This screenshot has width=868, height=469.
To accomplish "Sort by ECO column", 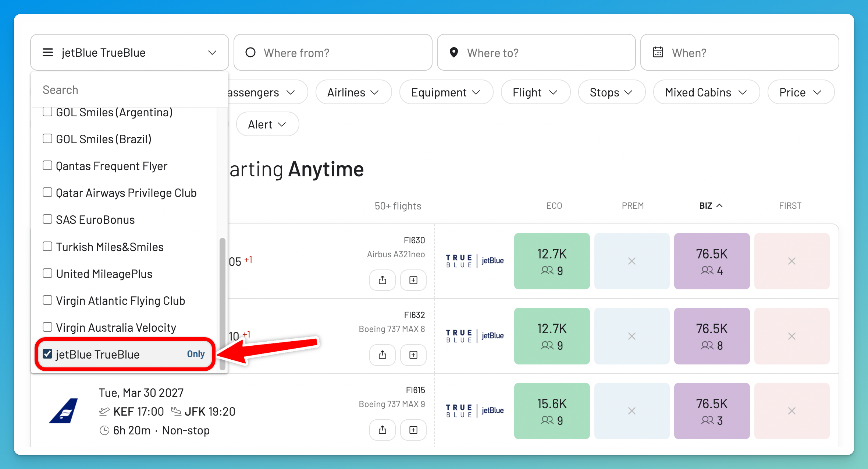I will click(554, 206).
